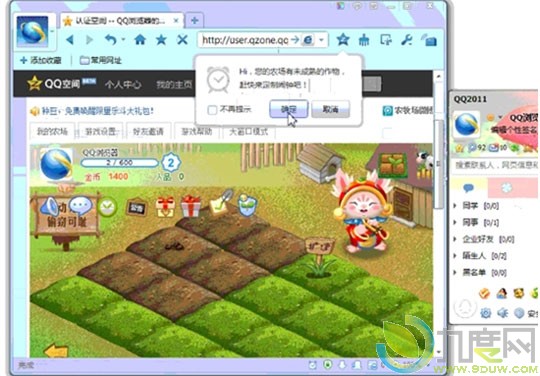Click the QQ2011 user avatar
The image size is (540, 376).
point(466,124)
